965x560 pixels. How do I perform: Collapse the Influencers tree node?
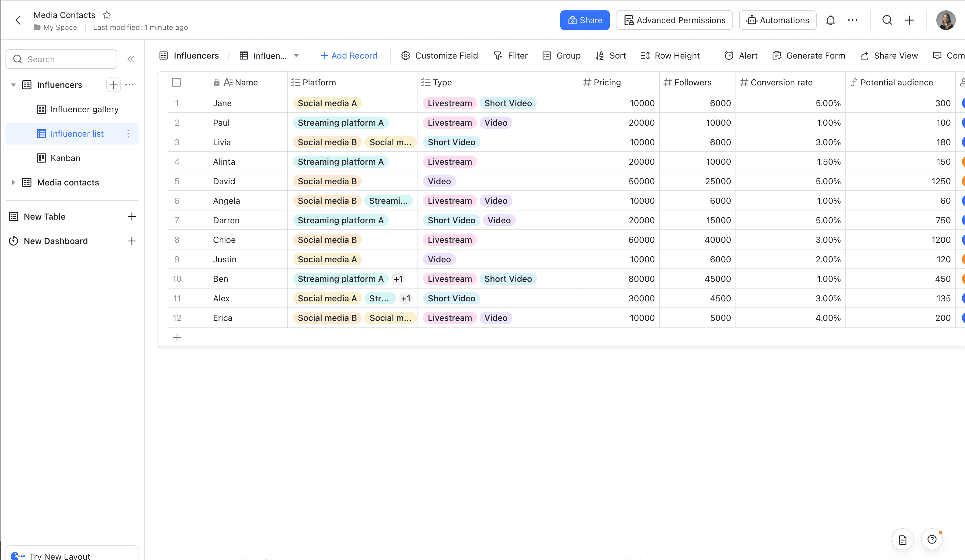(13, 84)
